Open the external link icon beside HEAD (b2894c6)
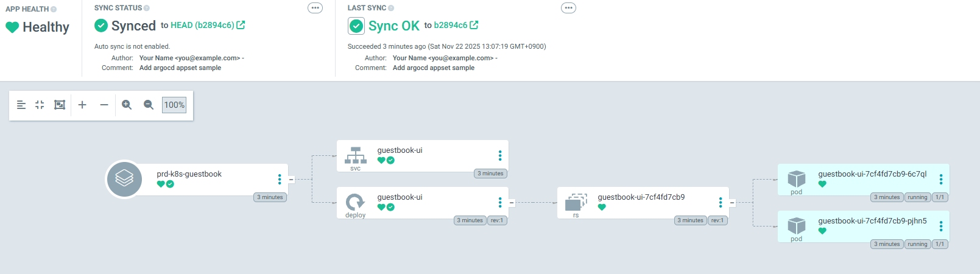Image resolution: width=980 pixels, height=274 pixels. tap(241, 25)
